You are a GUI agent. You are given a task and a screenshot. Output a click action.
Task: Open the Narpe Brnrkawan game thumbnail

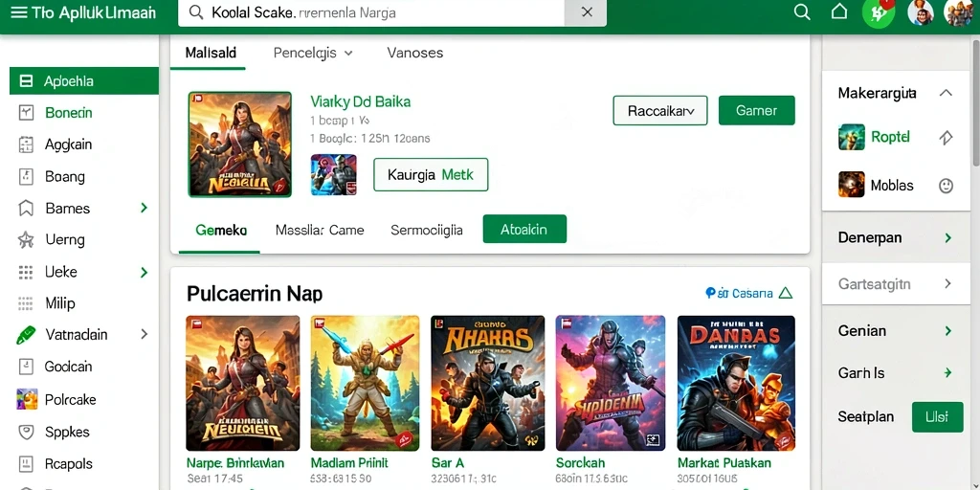[x=242, y=383]
